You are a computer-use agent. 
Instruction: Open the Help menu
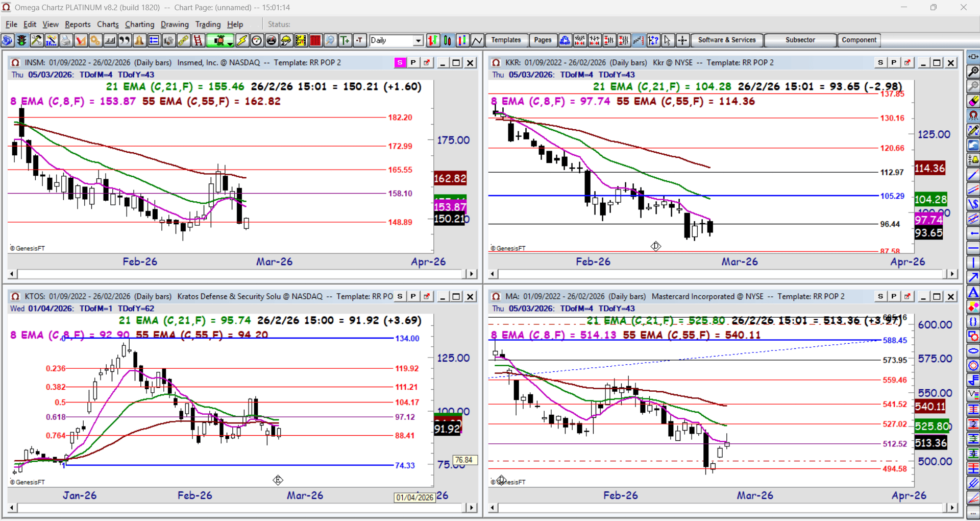(235, 24)
